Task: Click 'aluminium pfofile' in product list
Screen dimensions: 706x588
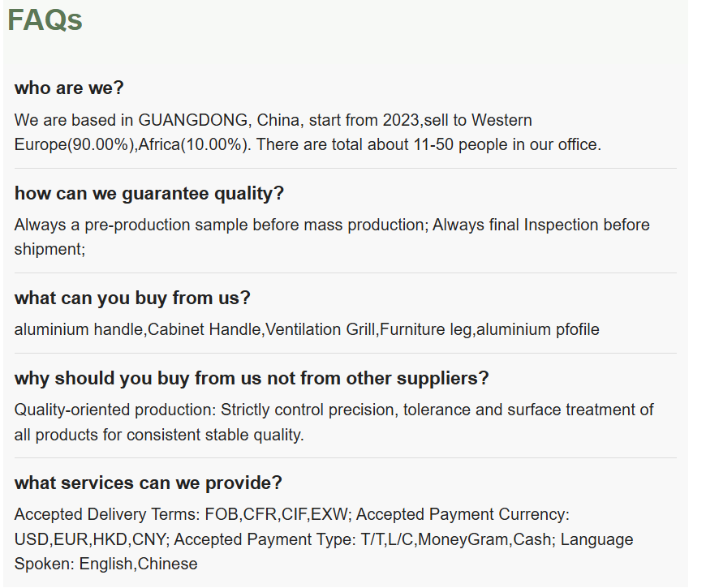Action: coord(538,330)
